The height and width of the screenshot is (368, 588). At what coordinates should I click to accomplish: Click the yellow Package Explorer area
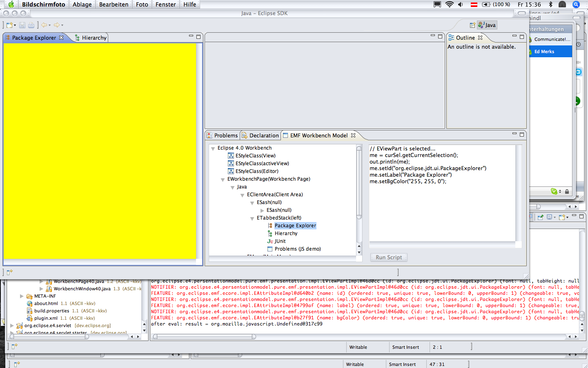click(100, 151)
